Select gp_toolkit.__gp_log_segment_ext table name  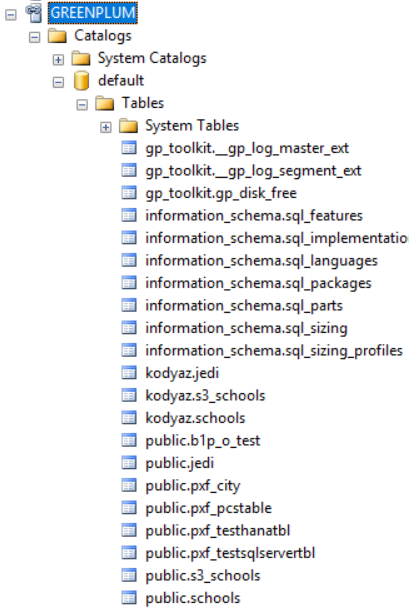[253, 171]
